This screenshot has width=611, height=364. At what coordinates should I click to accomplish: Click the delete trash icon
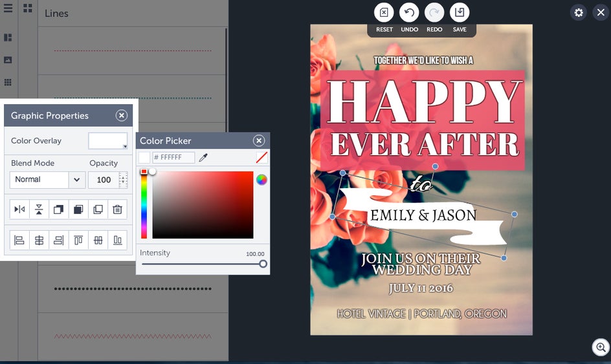pos(117,209)
